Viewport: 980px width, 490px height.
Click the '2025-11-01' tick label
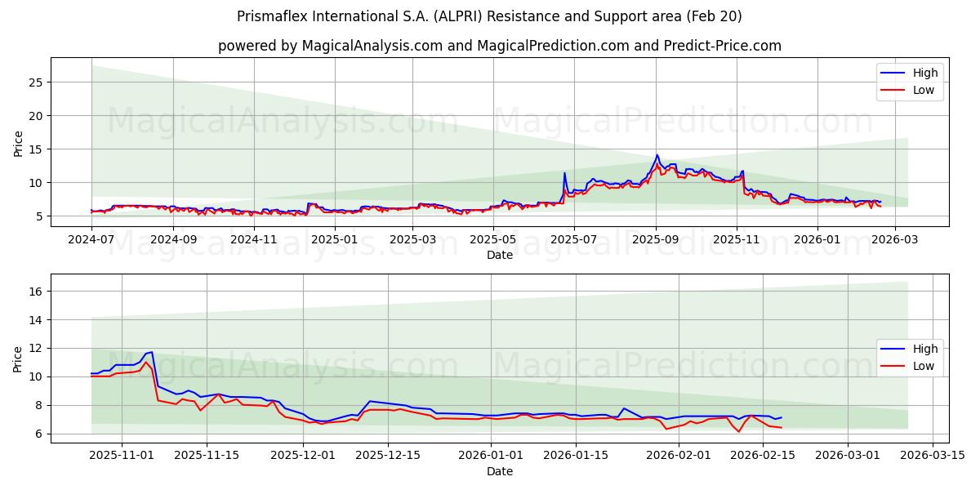tap(122, 456)
